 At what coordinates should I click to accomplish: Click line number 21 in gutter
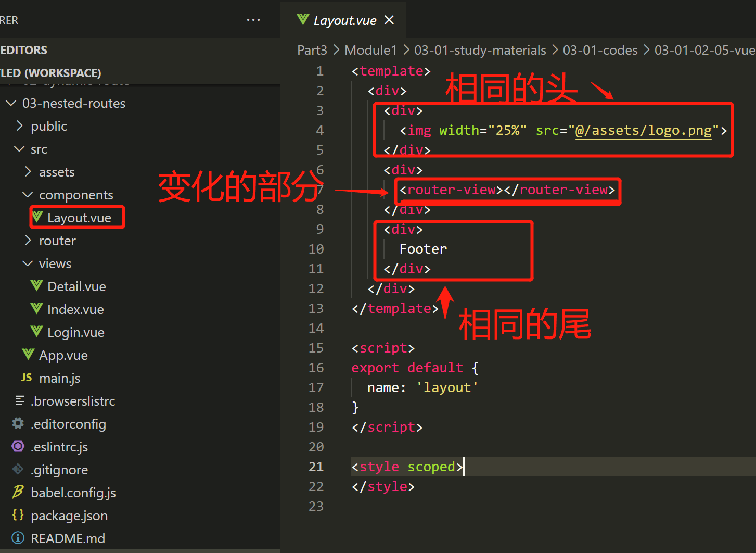[316, 467]
